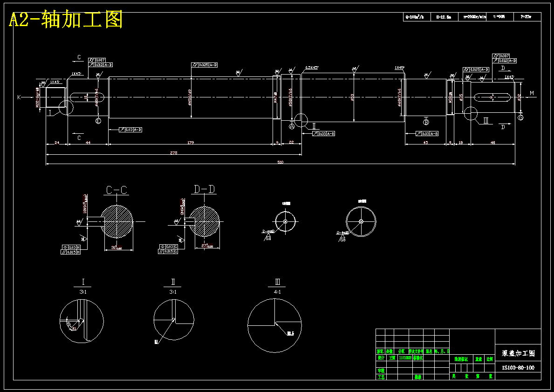The height and width of the screenshot is (392, 554).
Task: Select the drawing number "IS100-80-100"
Action: point(518,368)
